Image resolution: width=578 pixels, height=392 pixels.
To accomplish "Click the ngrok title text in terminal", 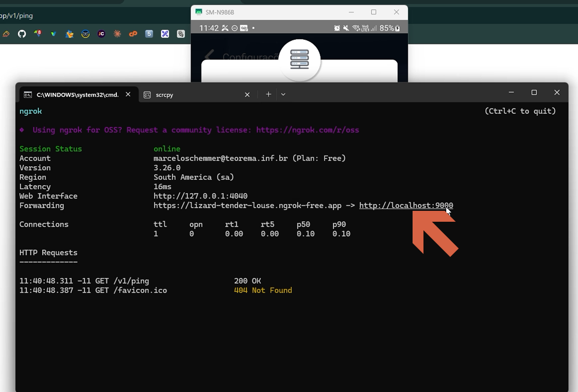I will [x=31, y=111].
